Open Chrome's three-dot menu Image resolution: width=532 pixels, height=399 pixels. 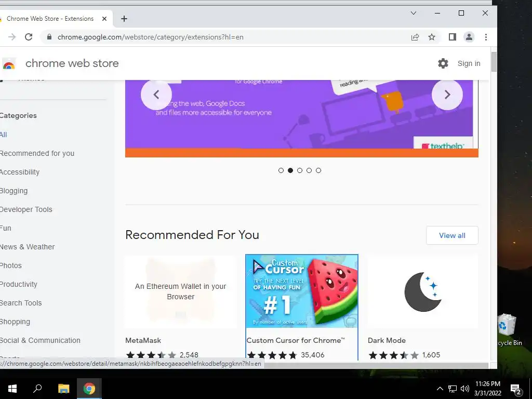[486, 37]
